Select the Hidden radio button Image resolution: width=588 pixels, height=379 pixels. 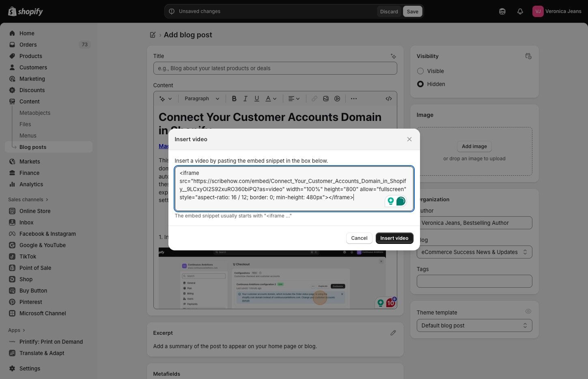(420, 84)
